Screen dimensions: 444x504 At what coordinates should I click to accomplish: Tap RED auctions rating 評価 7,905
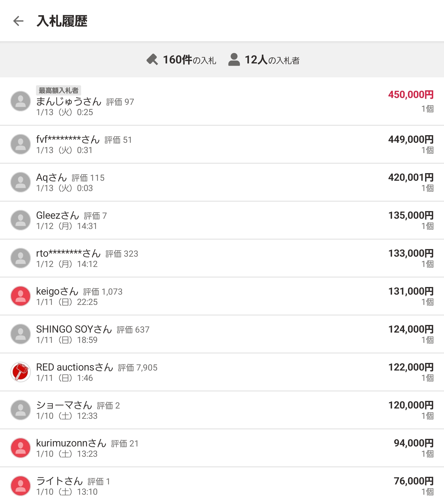coord(138,368)
